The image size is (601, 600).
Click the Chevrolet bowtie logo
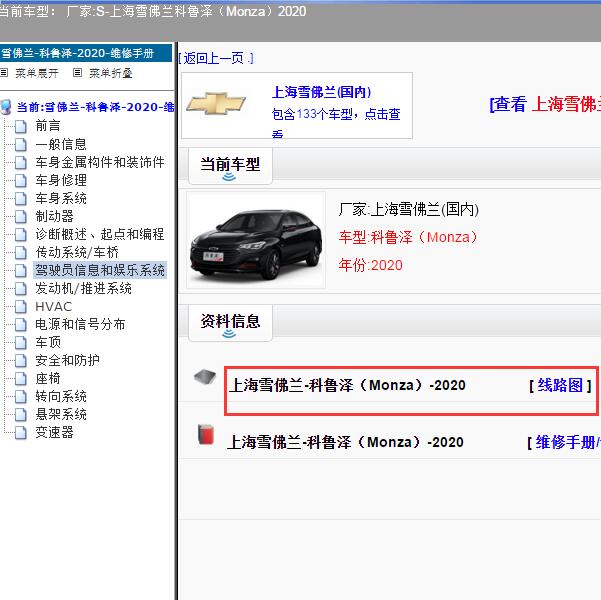216,104
